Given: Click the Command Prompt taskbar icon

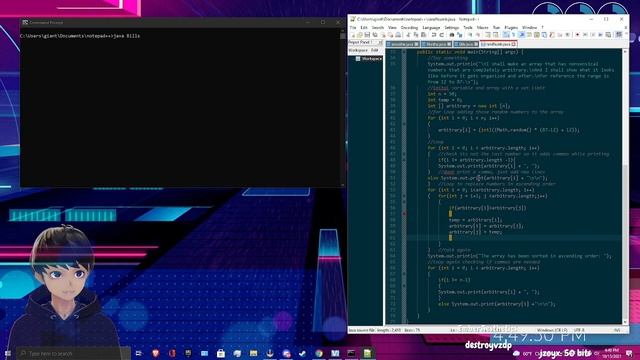Looking at the screenshot, I should [x=351, y=353].
